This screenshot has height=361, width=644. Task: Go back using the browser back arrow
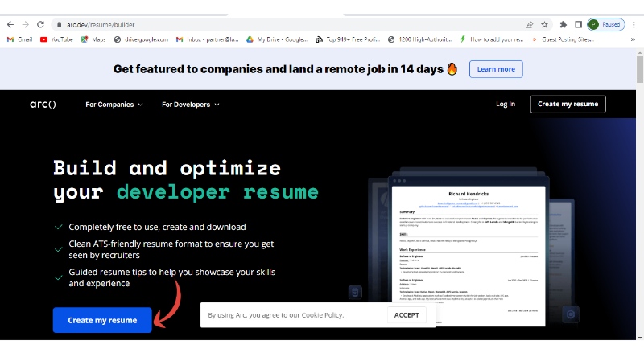(10, 24)
